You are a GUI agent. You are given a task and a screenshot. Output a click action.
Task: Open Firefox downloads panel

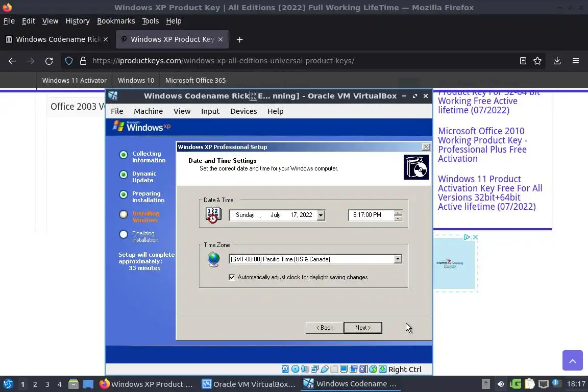[557, 61]
